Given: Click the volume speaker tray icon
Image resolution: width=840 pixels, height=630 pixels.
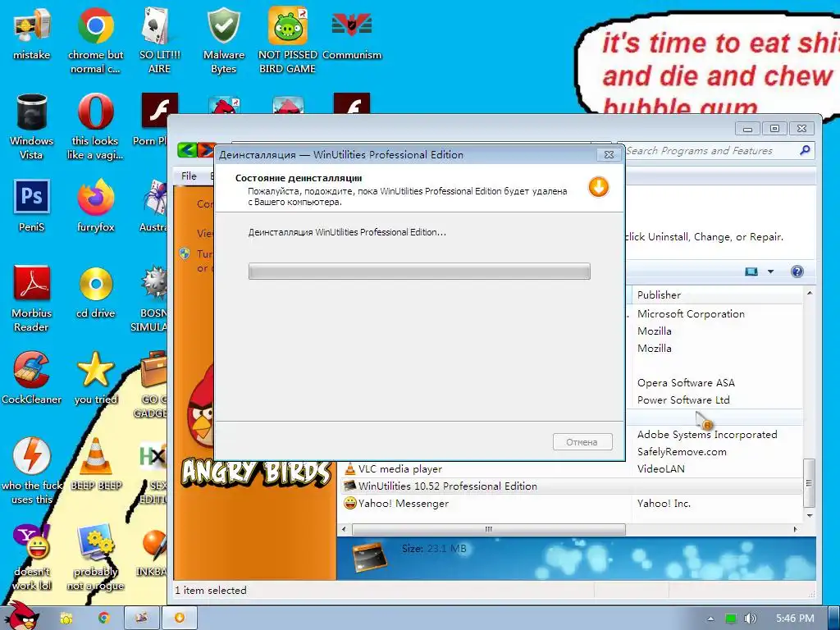Looking at the screenshot, I should pyautogui.click(x=750, y=619).
